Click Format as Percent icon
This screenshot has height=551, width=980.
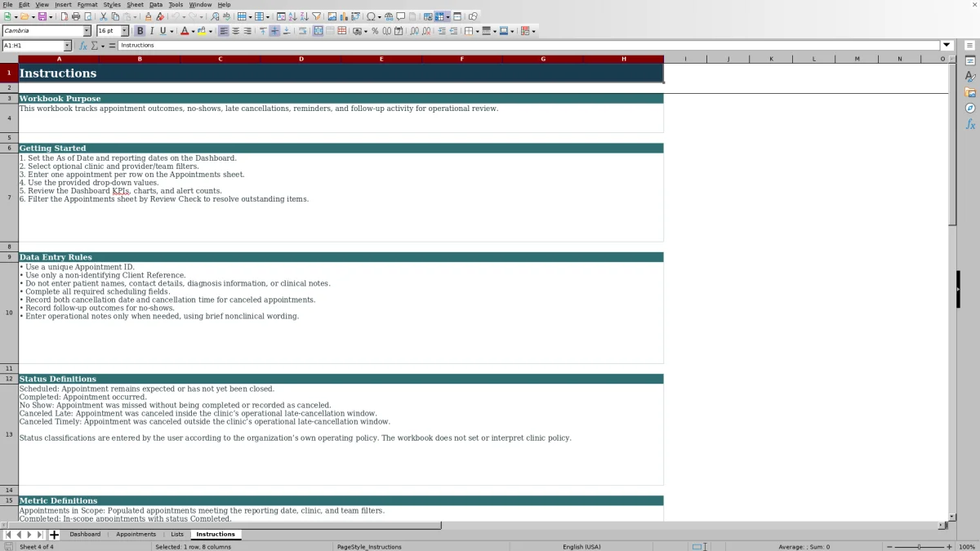pyautogui.click(x=375, y=31)
